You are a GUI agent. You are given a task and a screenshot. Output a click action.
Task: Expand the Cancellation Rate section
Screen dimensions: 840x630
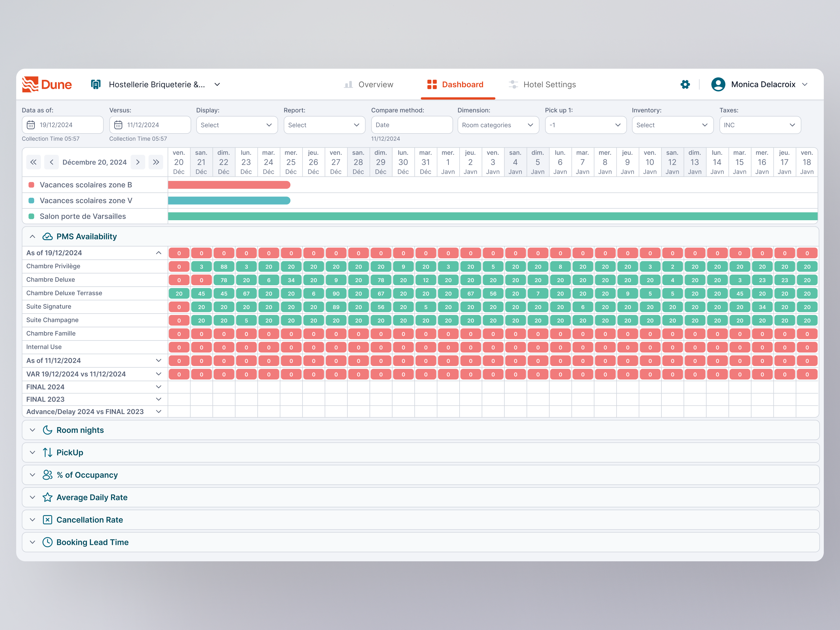point(33,520)
